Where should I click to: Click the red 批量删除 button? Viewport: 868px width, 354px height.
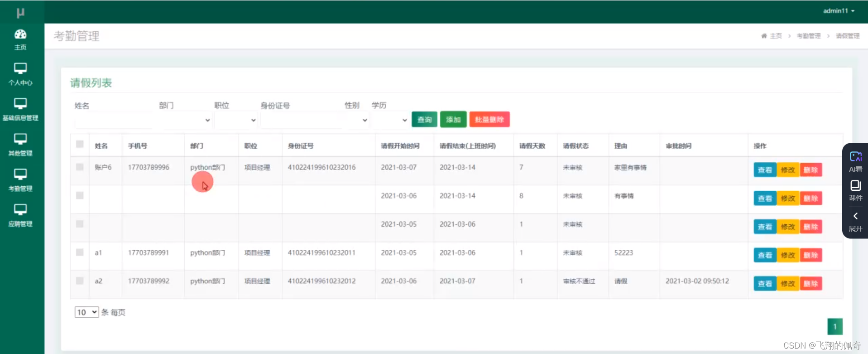point(489,119)
